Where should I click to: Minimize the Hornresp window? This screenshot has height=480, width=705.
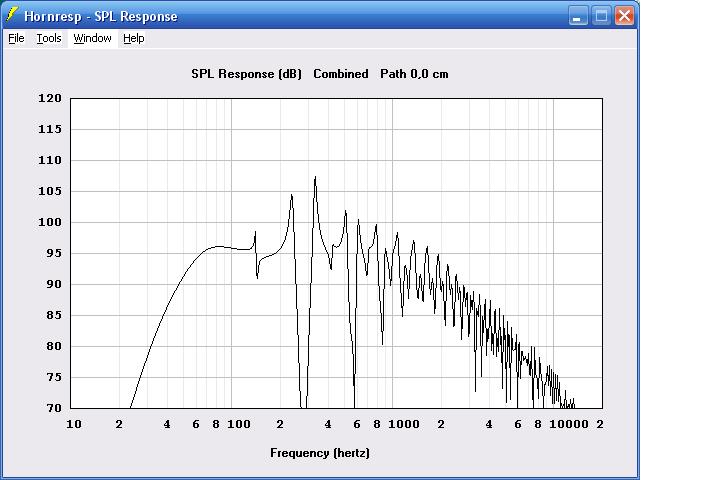pyautogui.click(x=577, y=16)
